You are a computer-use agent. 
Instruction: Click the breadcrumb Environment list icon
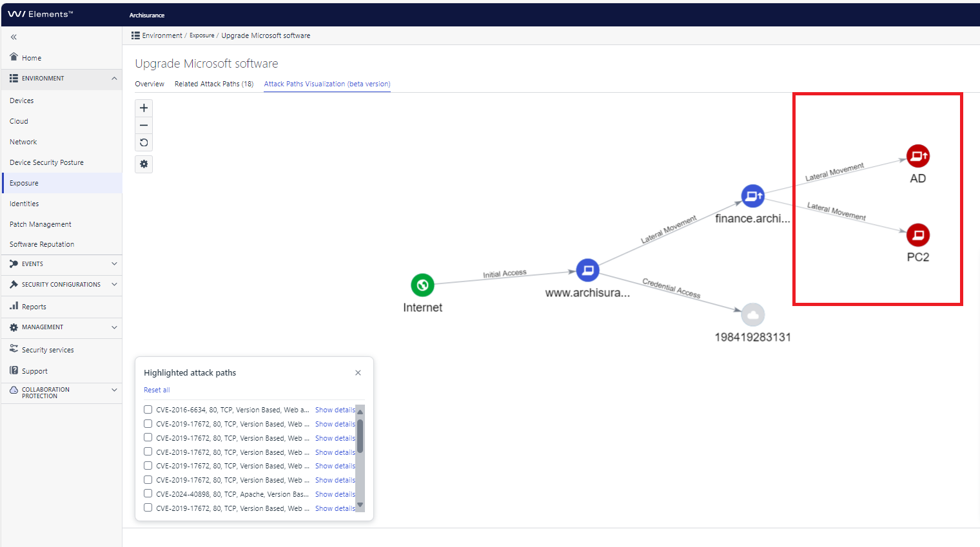point(135,35)
